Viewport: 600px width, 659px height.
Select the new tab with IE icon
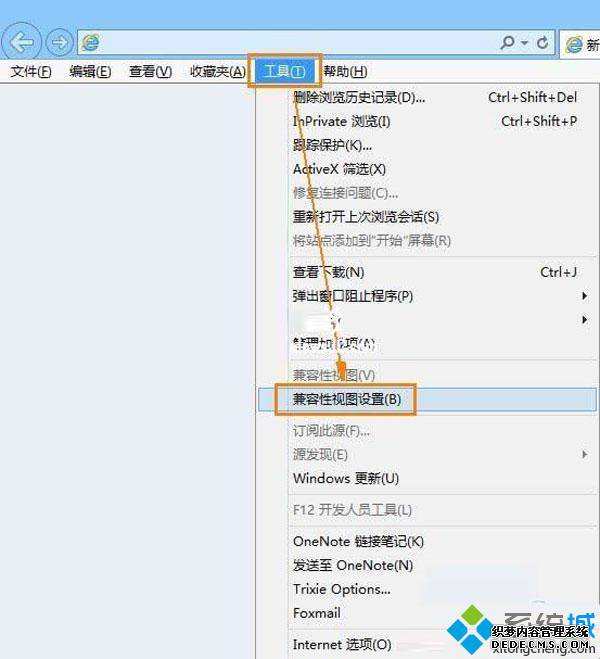click(x=582, y=44)
